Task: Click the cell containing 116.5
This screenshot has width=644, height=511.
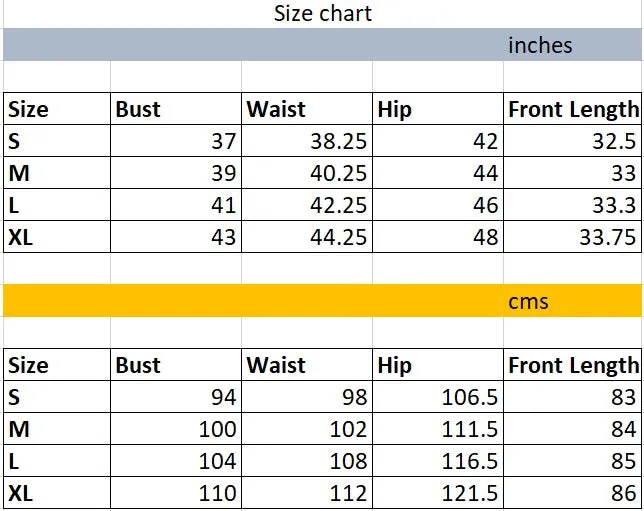Action: pyautogui.click(x=438, y=461)
